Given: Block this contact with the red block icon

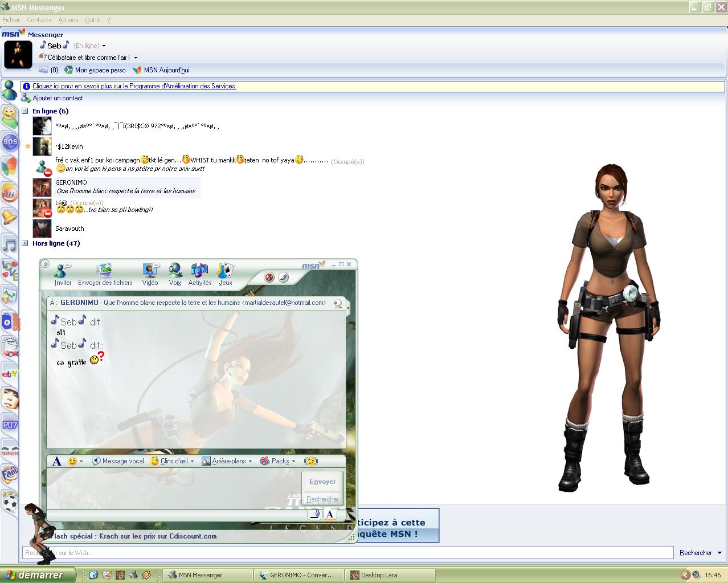Looking at the screenshot, I should 269,278.
